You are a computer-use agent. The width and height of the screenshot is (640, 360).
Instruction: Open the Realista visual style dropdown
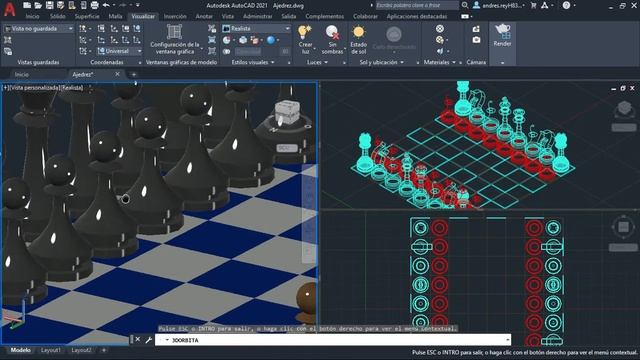pyautogui.click(x=256, y=29)
